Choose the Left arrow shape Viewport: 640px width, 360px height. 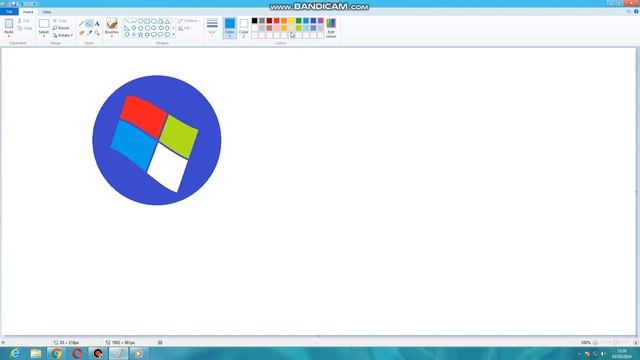(x=161, y=28)
